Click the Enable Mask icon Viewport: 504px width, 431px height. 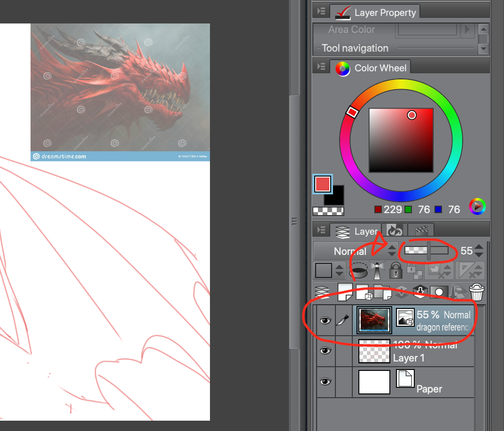pos(434,271)
